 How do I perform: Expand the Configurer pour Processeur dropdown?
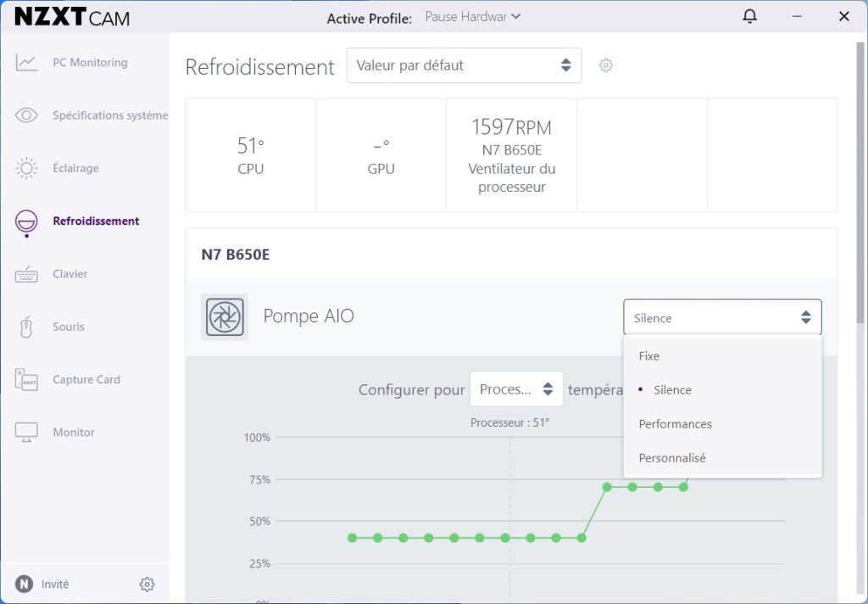(x=516, y=389)
